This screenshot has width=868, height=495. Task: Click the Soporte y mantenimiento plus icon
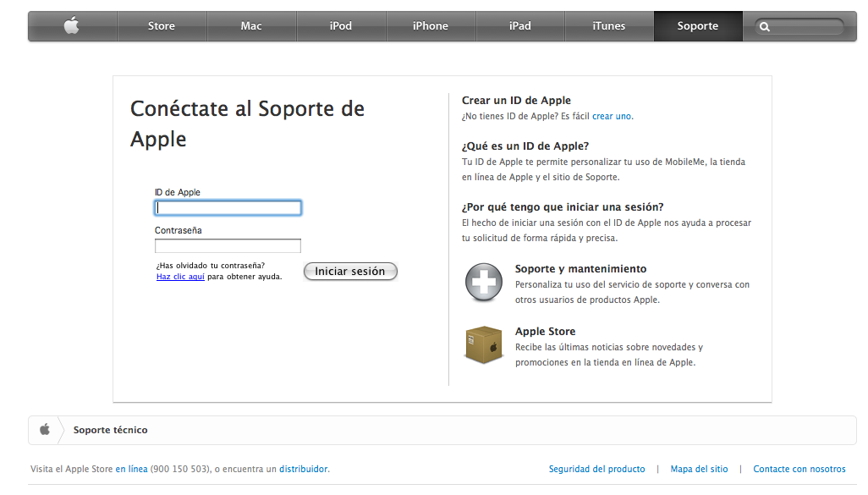click(x=484, y=283)
